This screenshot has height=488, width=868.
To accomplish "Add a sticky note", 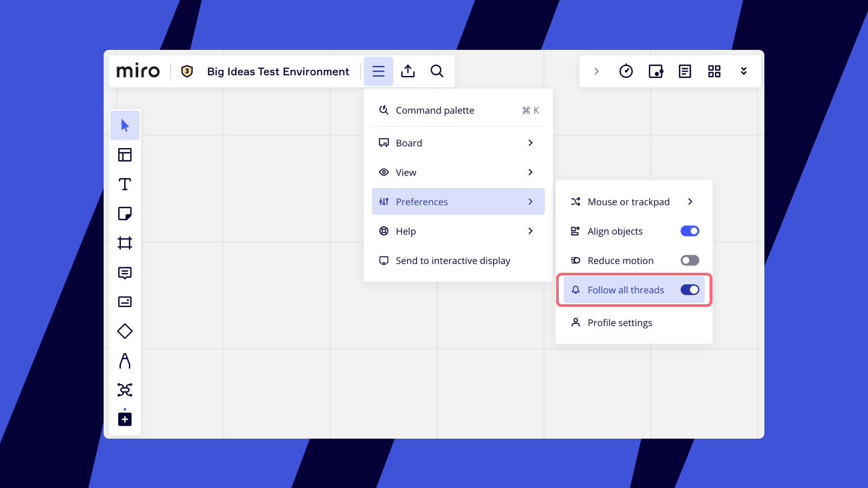I will pyautogui.click(x=125, y=213).
